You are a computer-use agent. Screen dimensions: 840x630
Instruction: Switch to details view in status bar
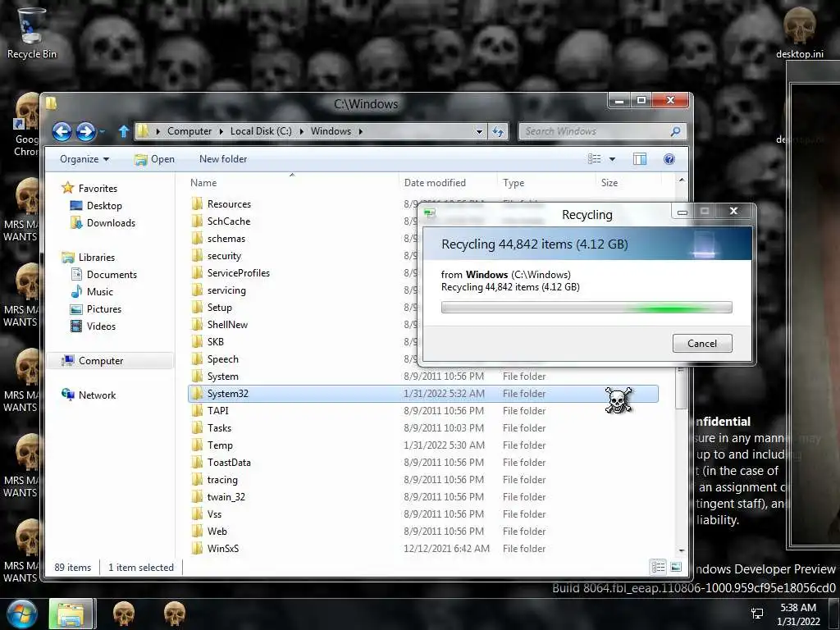click(x=659, y=567)
